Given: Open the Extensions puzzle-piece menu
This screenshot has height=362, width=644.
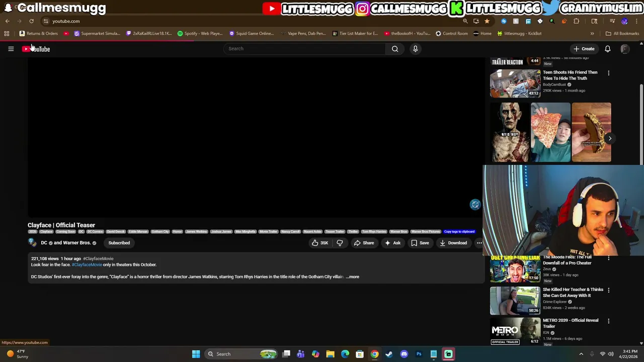Looking at the screenshot, I should point(576,21).
